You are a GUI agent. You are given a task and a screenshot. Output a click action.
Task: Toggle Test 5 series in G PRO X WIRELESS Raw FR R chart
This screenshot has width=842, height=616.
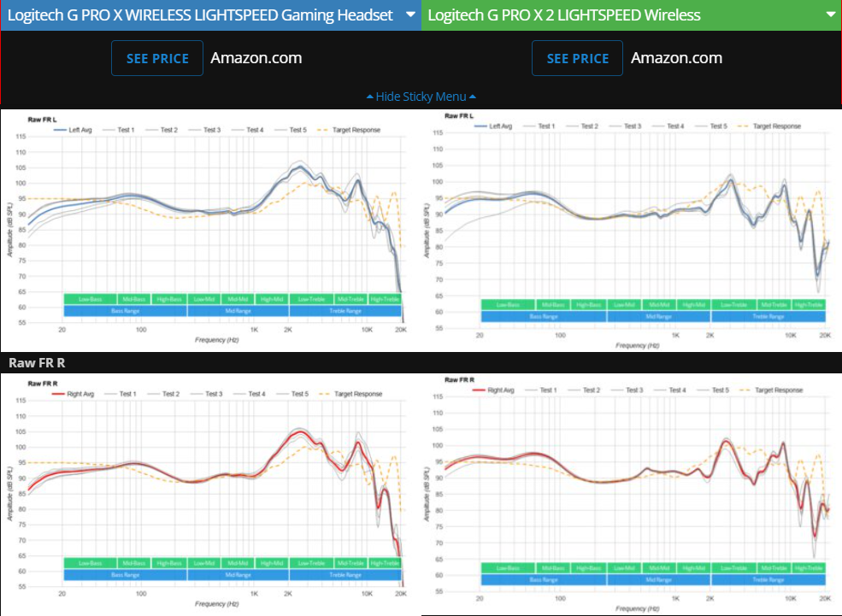pos(292,394)
